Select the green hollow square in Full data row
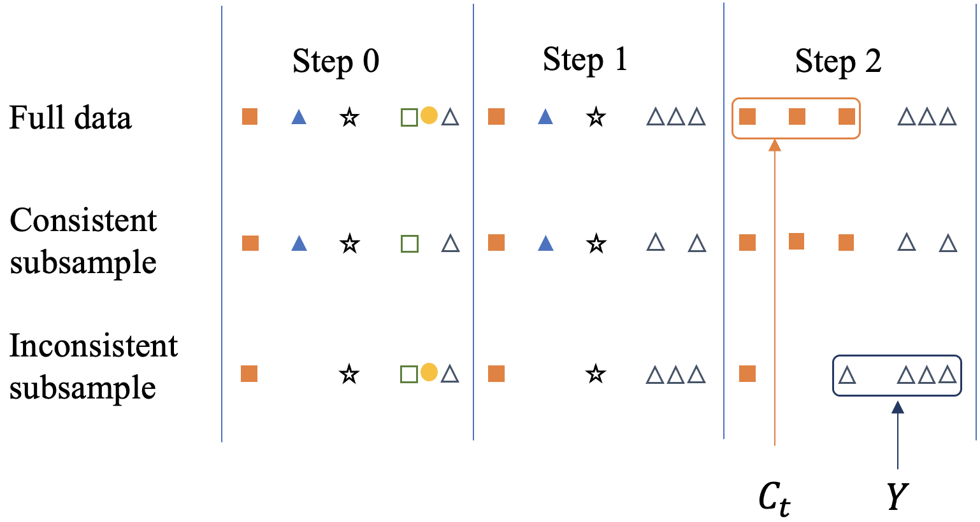The image size is (980, 522). [409, 117]
